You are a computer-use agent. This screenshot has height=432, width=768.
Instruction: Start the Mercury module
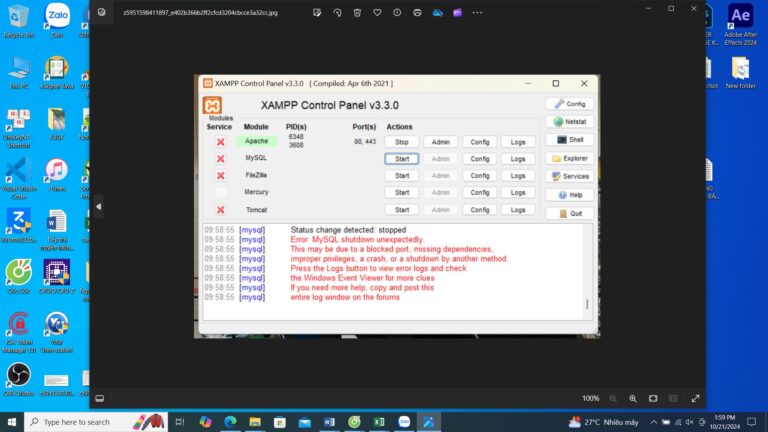tap(402, 192)
